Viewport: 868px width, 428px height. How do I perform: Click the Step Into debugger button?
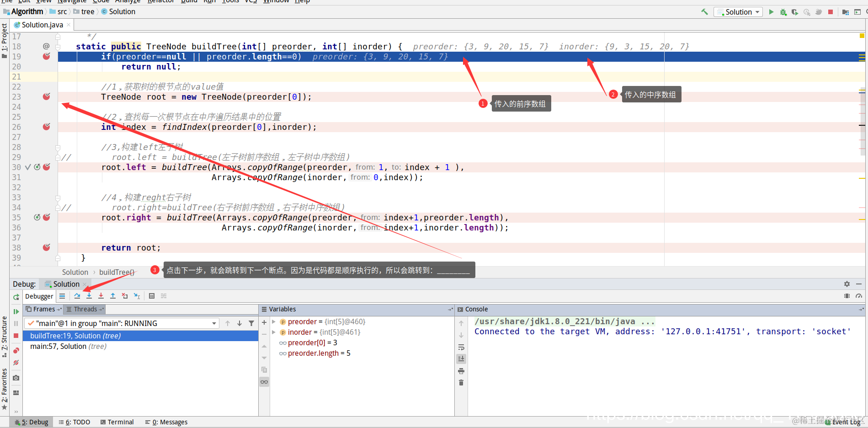(89, 296)
